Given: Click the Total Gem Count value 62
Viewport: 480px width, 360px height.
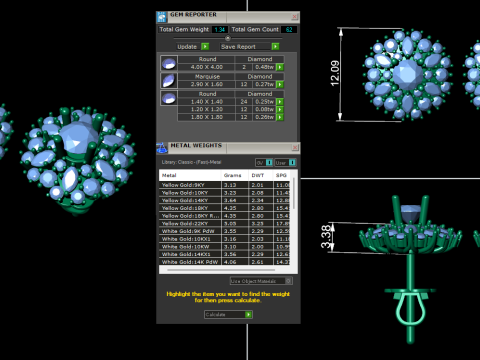Looking at the screenshot, I should click(x=289, y=30).
